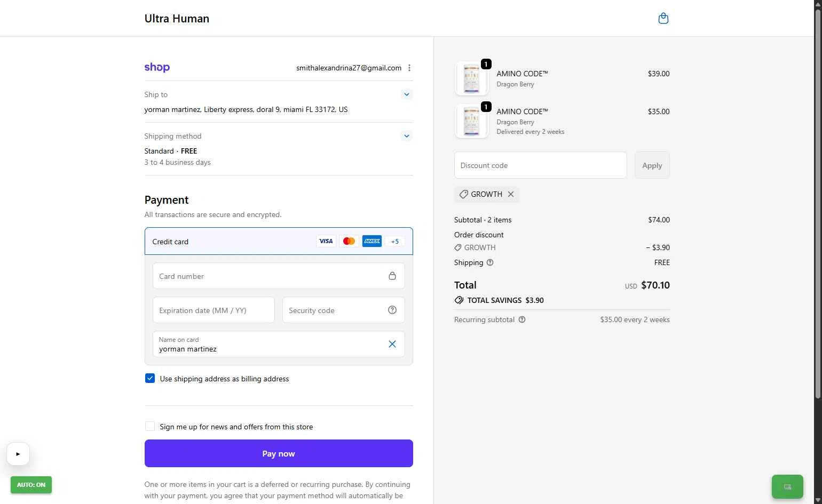Viewport: 822px width, 504px height.
Task: Click the page vertical scrollbar
Action: pyautogui.click(x=818, y=203)
